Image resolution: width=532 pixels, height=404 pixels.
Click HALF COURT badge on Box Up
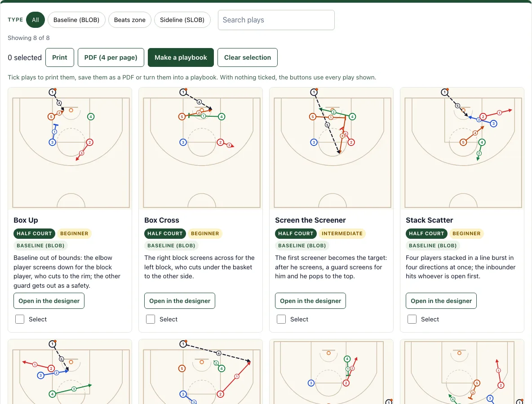(34, 233)
